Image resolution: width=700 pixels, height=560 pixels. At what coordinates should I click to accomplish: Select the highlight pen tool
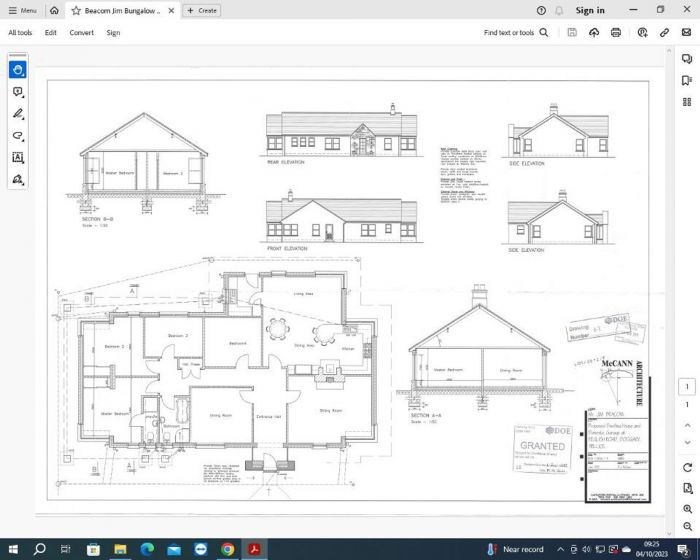click(x=18, y=114)
